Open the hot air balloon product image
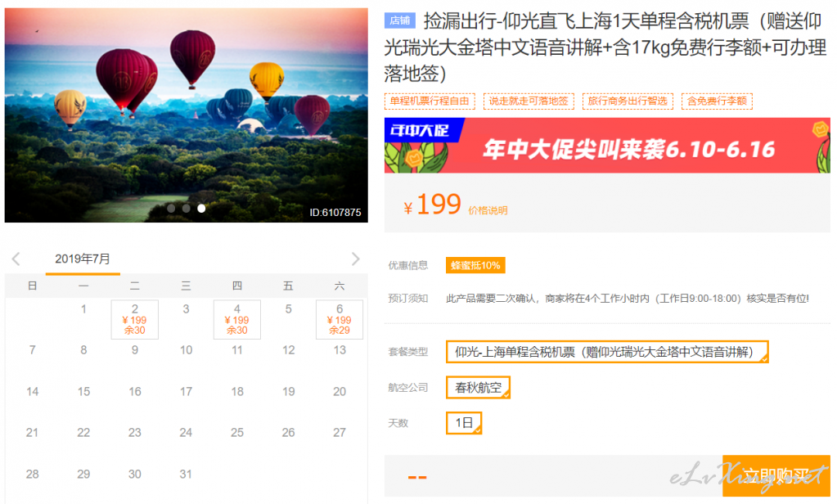The image size is (837, 504). 187,115
